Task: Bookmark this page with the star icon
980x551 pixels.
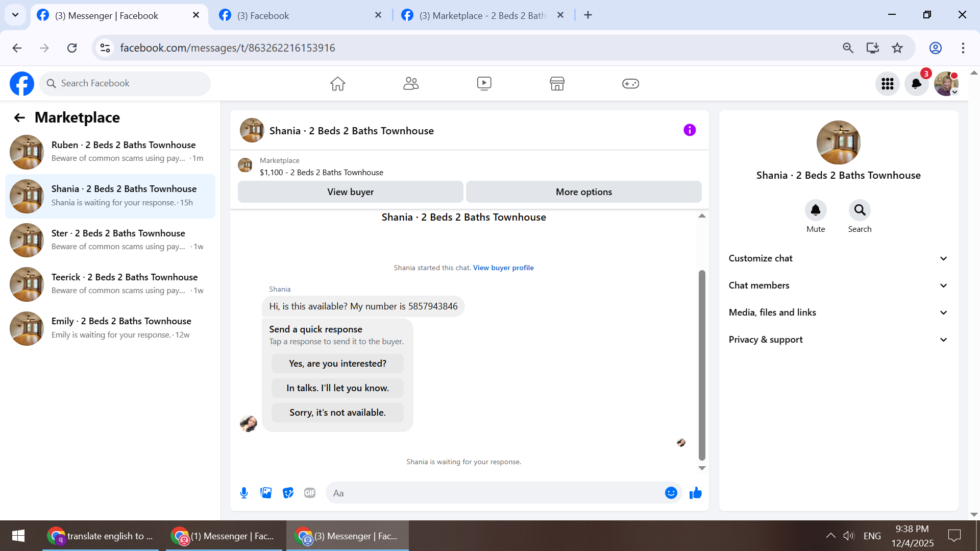Action: 897,48
